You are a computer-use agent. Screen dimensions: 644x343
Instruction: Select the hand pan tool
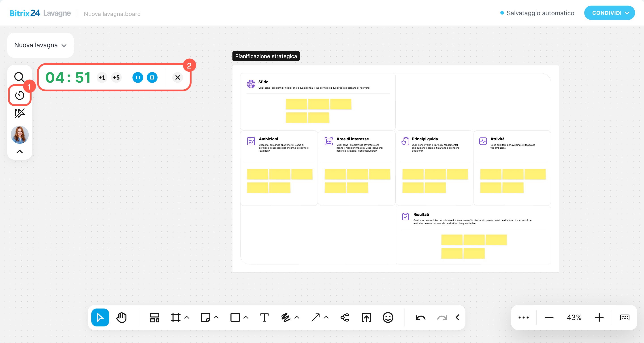click(x=122, y=317)
